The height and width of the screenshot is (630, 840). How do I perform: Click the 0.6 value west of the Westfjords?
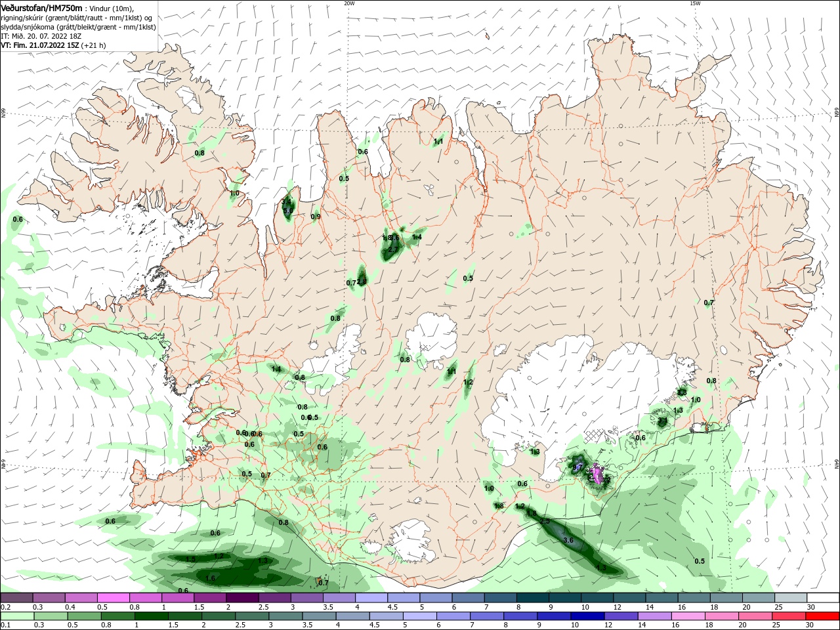[18, 219]
